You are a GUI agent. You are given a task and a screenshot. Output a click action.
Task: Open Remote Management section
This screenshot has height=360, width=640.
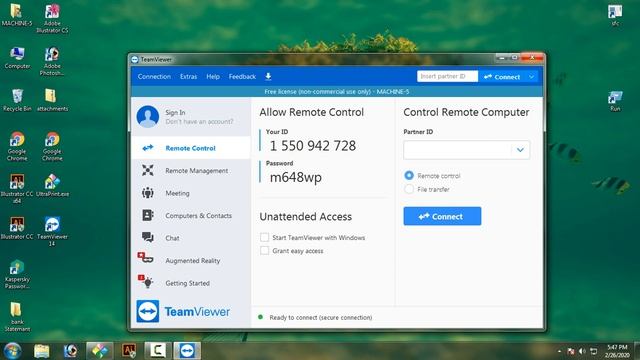(191, 171)
